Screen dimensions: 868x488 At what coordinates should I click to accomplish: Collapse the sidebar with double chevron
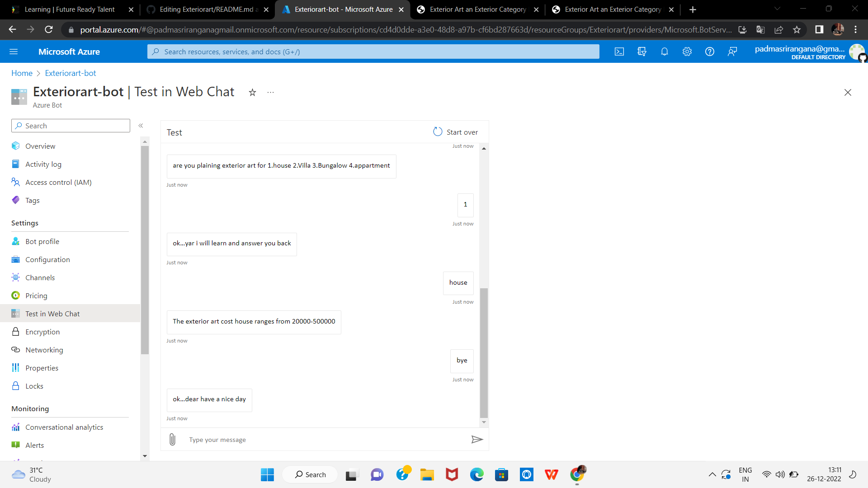[x=141, y=126]
